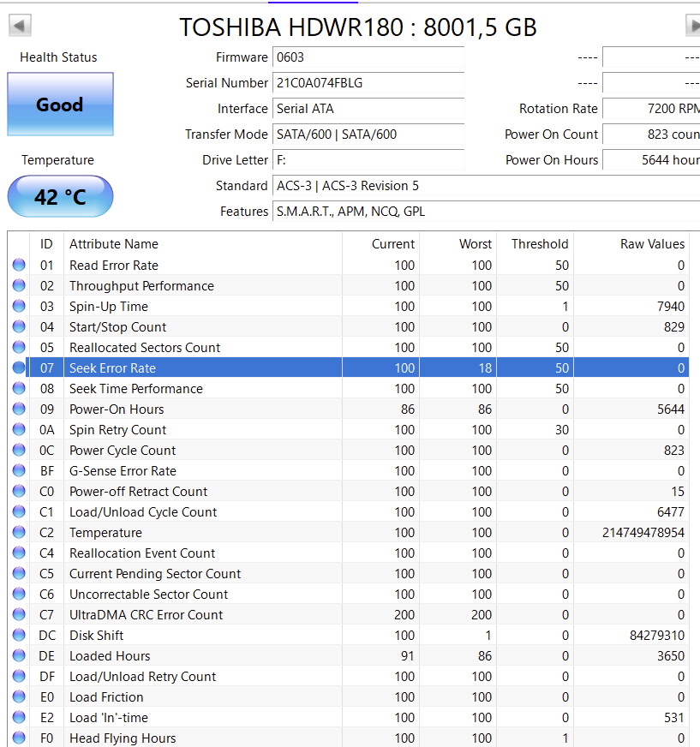Viewport: 700px width, 747px height.
Task: Click status icon of Uncorrectable Sector Count row
Action: (x=19, y=594)
